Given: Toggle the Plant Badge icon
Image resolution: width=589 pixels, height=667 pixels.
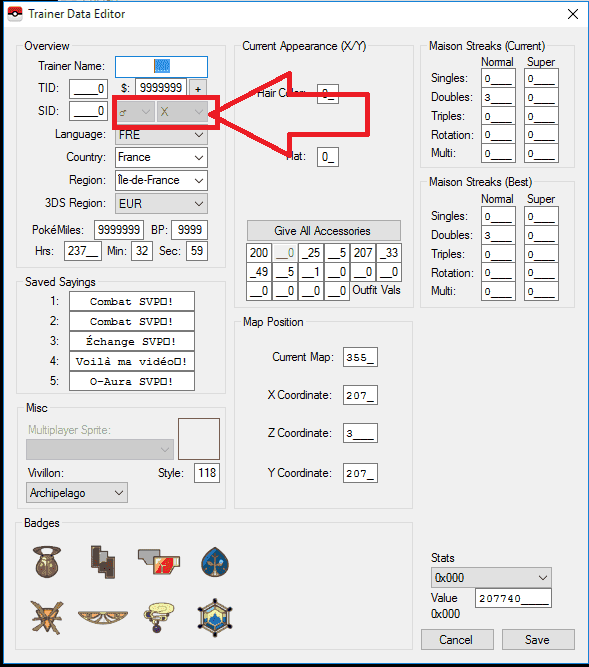Looking at the screenshot, I should 215,562.
